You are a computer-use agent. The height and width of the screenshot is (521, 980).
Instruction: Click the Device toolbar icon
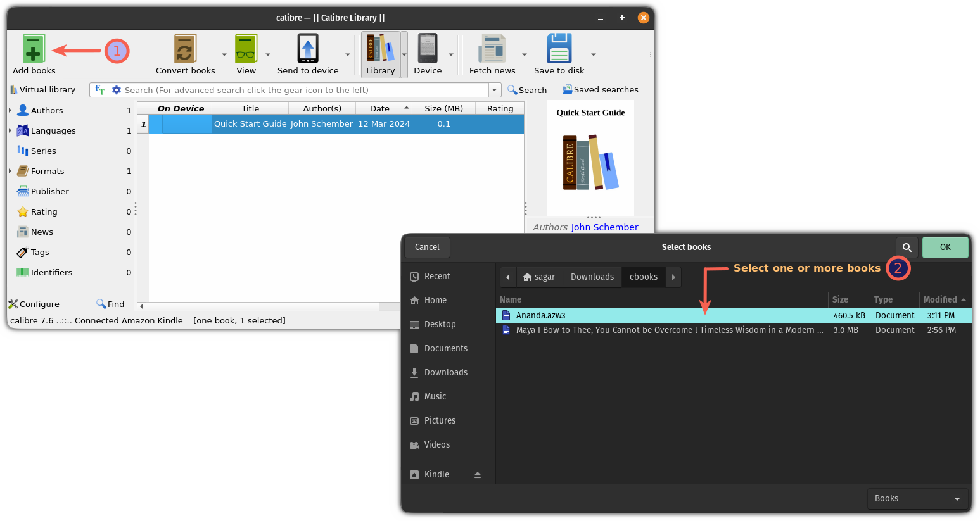tap(428, 49)
